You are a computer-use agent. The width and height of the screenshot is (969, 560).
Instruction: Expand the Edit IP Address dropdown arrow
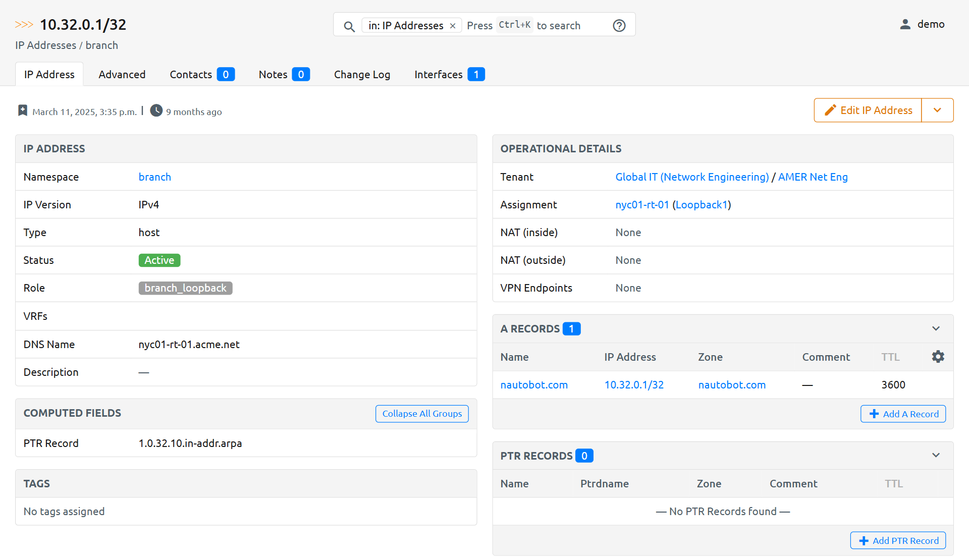click(x=938, y=110)
